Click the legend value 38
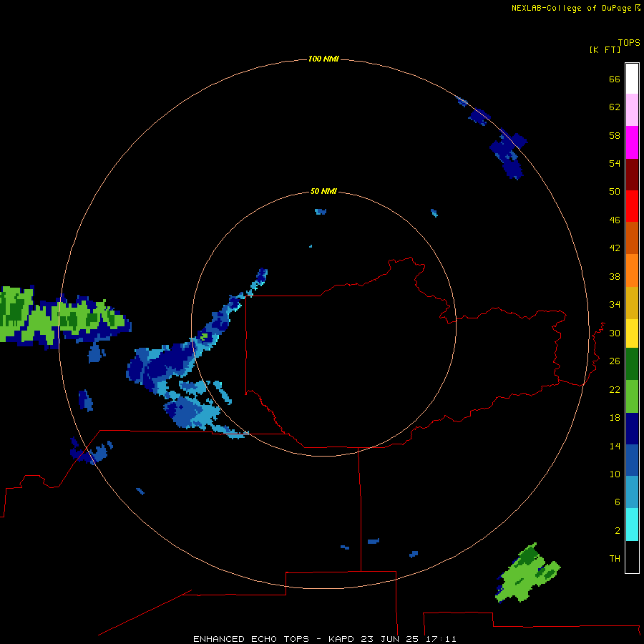The width and height of the screenshot is (644, 644). 615,277
